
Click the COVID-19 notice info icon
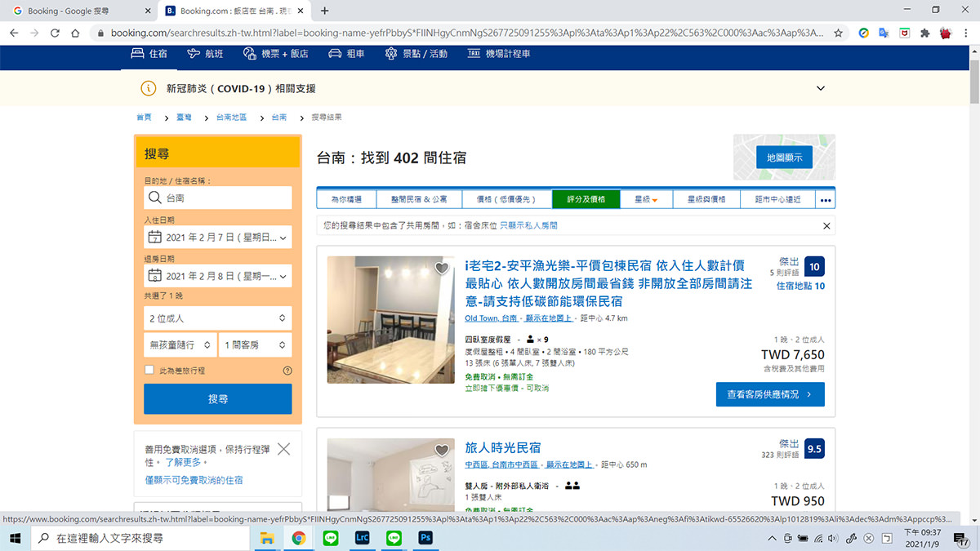coord(148,88)
